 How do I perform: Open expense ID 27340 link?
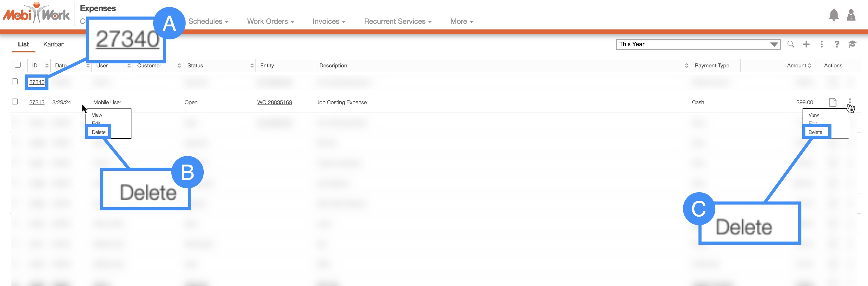37,82
